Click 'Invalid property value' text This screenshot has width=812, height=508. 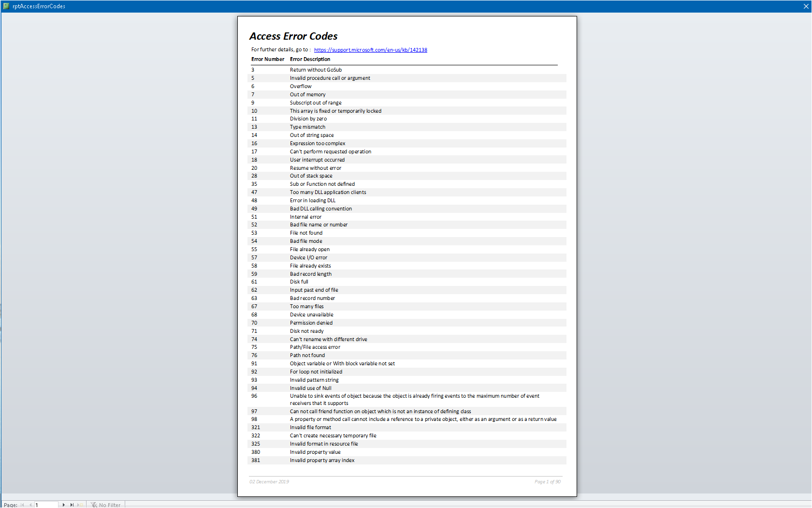(315, 452)
